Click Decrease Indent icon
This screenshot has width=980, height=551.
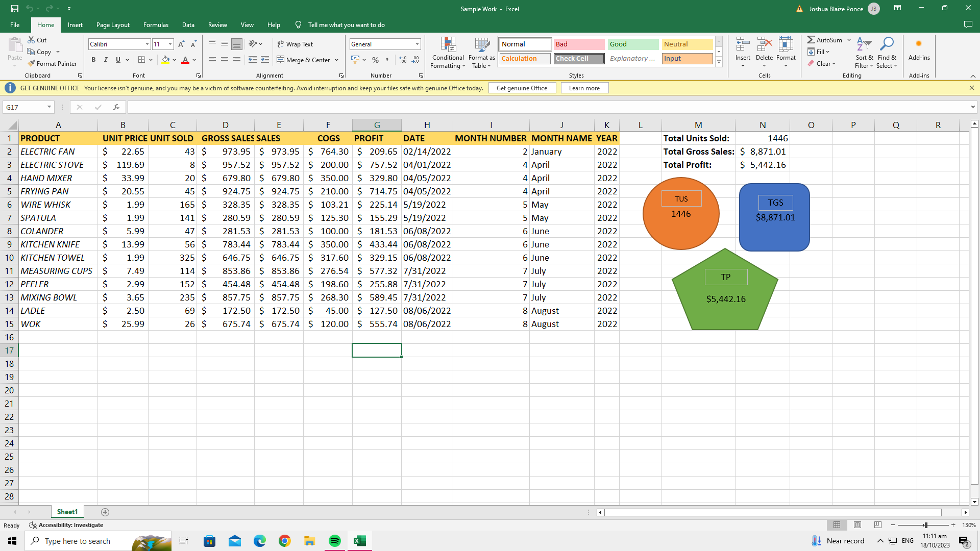tap(253, 60)
